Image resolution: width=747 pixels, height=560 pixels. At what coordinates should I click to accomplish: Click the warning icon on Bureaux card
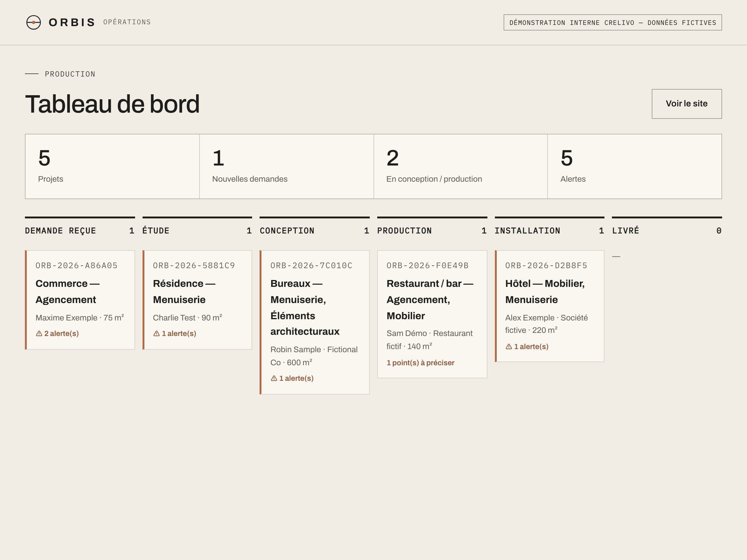point(274,378)
